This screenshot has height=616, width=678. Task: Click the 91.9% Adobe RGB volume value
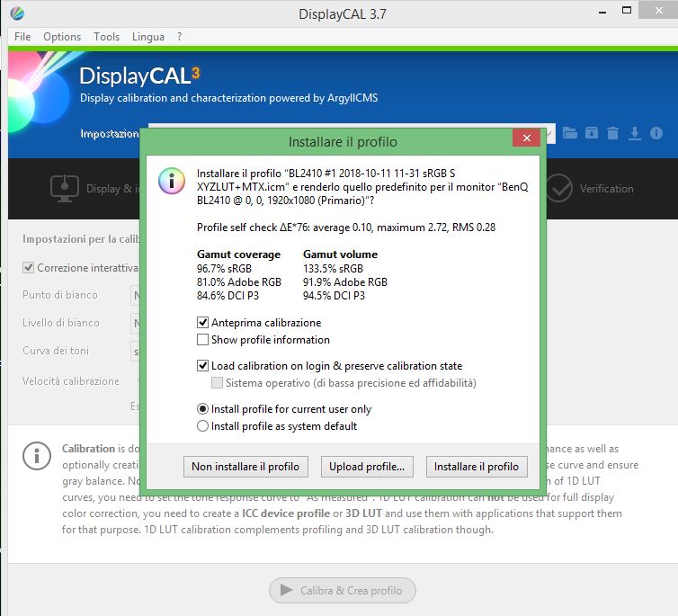coord(345,282)
